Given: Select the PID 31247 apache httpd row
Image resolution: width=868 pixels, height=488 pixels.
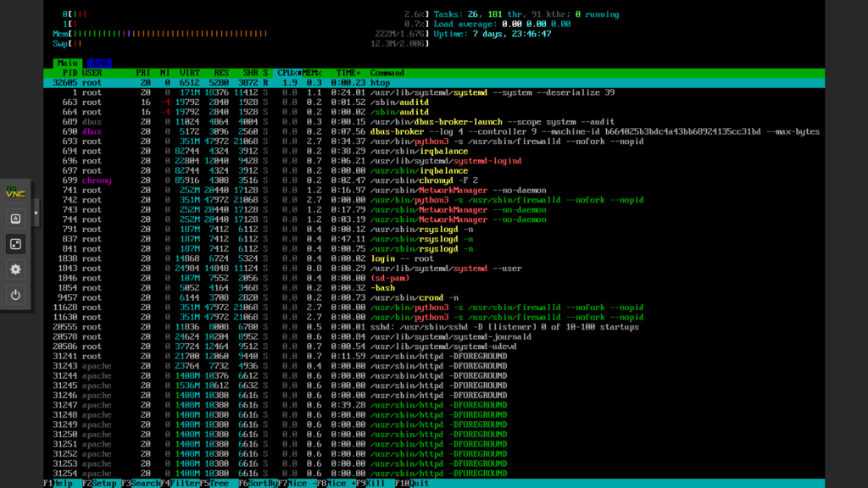Looking at the screenshot, I should [x=434, y=405].
